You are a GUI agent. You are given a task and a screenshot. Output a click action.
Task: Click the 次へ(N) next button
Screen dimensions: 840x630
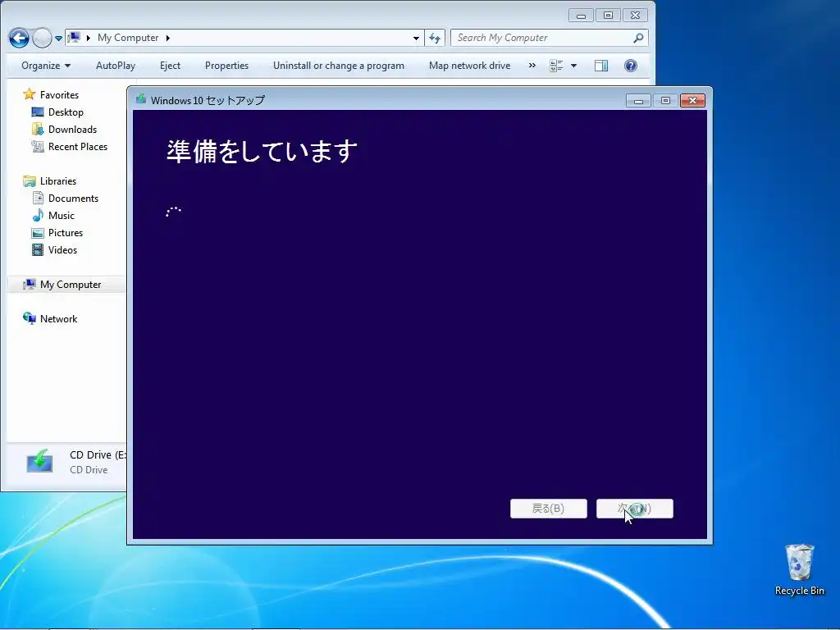[635, 509]
